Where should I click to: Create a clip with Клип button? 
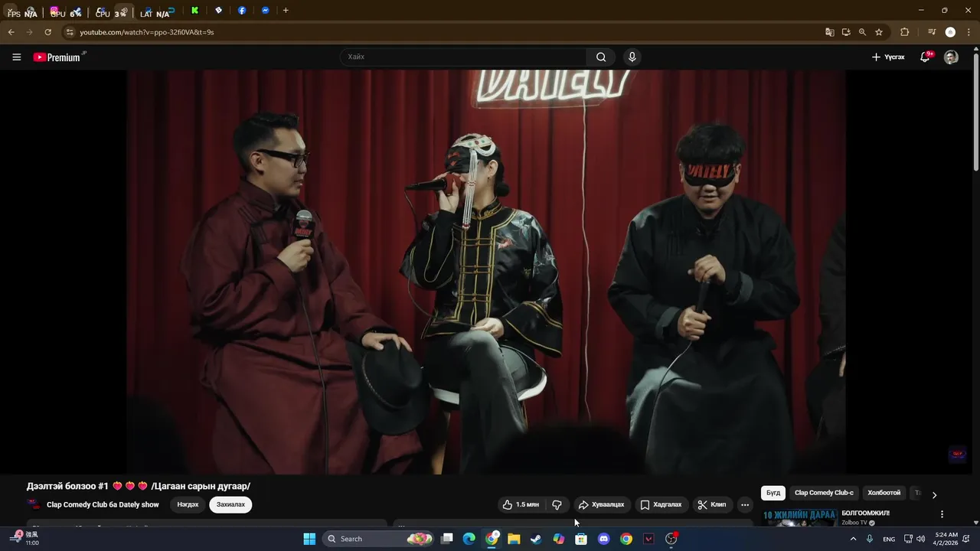[x=712, y=505]
